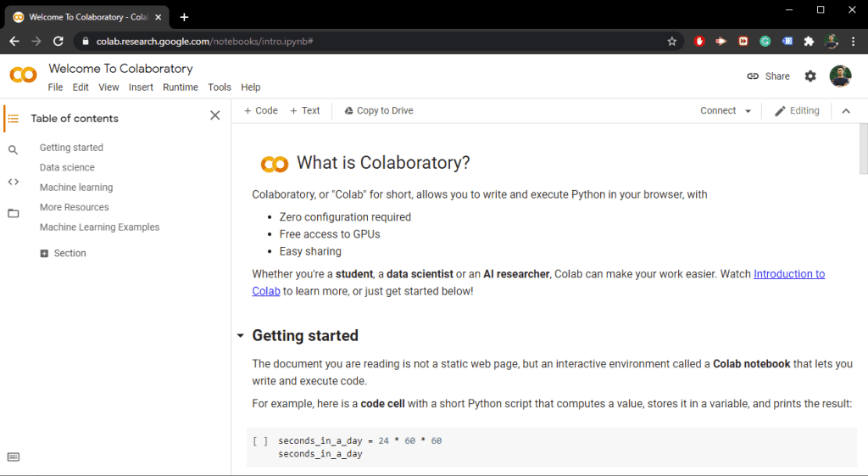Screen dimensions: 868x476
Task: Open the Google account avatar
Action: tap(840, 76)
